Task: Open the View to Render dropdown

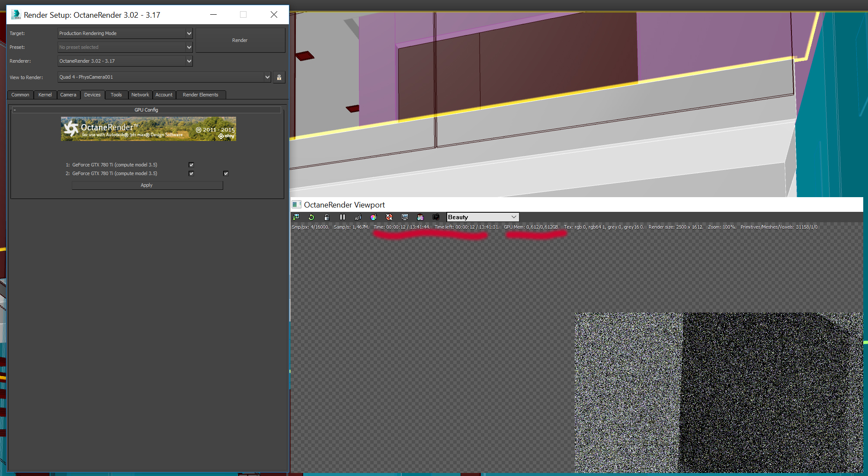Action: pyautogui.click(x=267, y=77)
